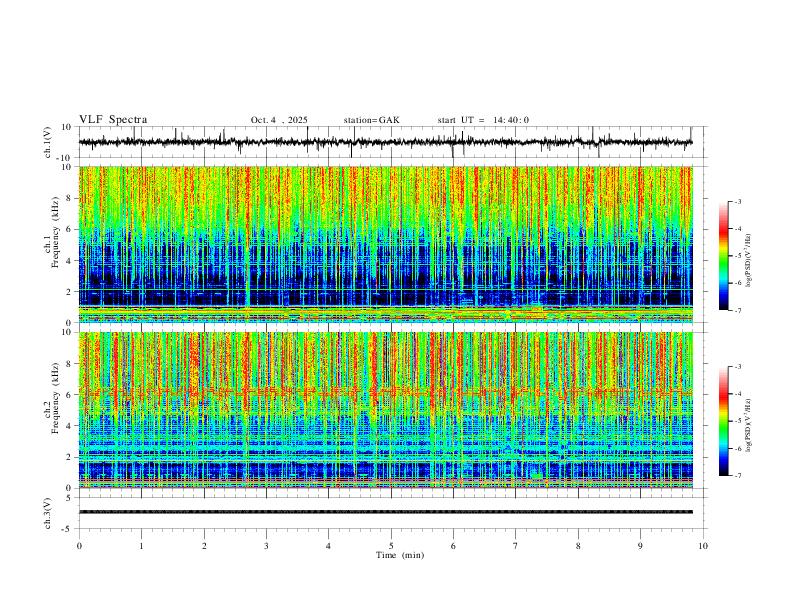The height and width of the screenshot is (612, 792).
Task: Click the "-5" tick on ch.3(V) axis
Action: [x=68, y=529]
